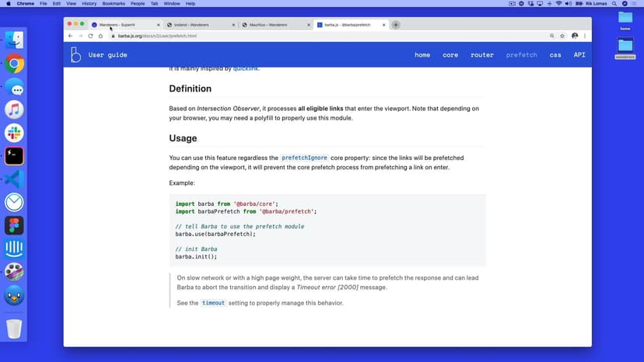
Task: Switch to the Iceland – Wanderers tab
Action: [x=198, y=25]
